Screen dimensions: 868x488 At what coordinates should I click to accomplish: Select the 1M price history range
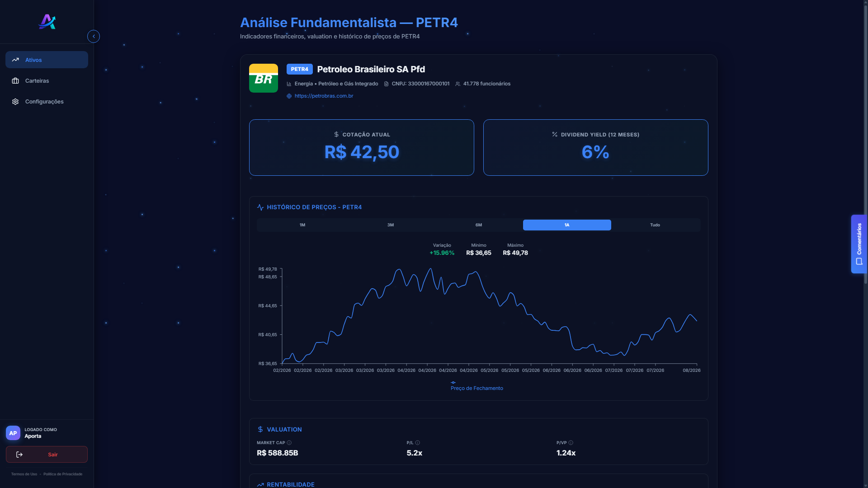click(302, 225)
